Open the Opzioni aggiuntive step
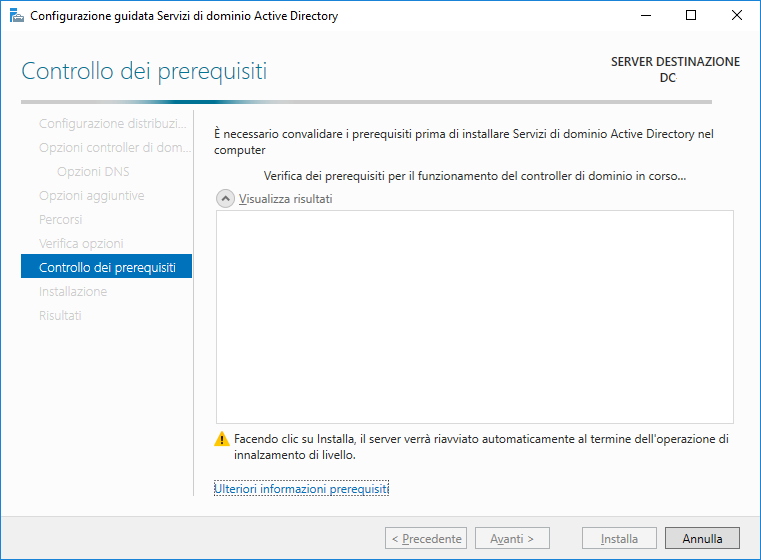Screen dimensions: 761x560 pyautogui.click(x=92, y=196)
